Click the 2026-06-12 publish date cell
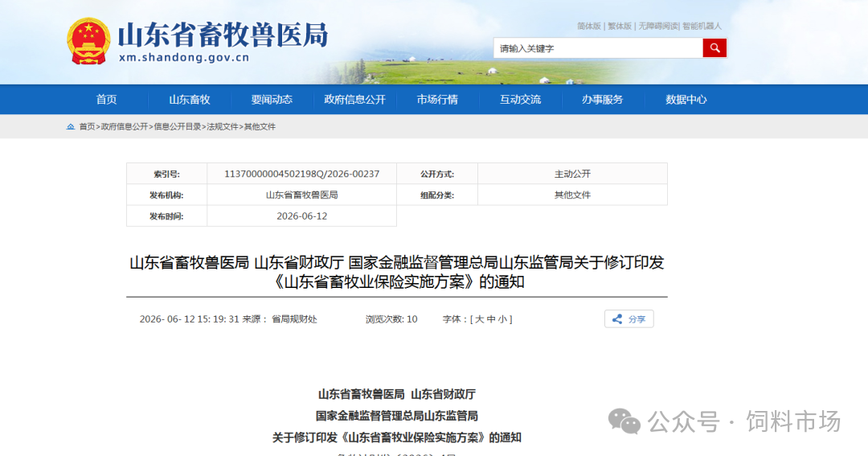Viewport: 868px width, 456px height. (301, 216)
